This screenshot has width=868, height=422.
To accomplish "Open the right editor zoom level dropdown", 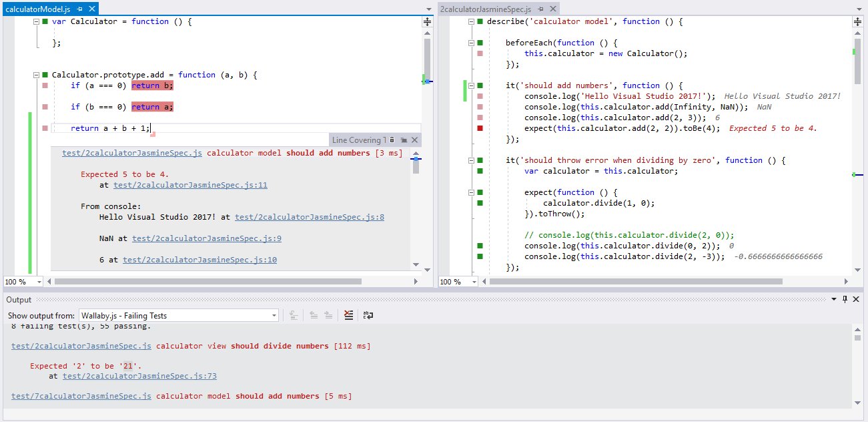I will [x=474, y=282].
